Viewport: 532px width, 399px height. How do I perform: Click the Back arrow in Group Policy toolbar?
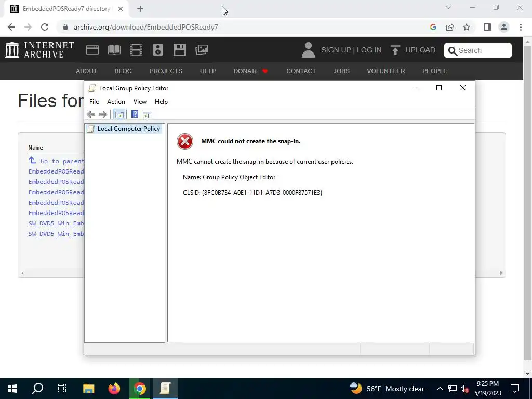click(x=91, y=115)
